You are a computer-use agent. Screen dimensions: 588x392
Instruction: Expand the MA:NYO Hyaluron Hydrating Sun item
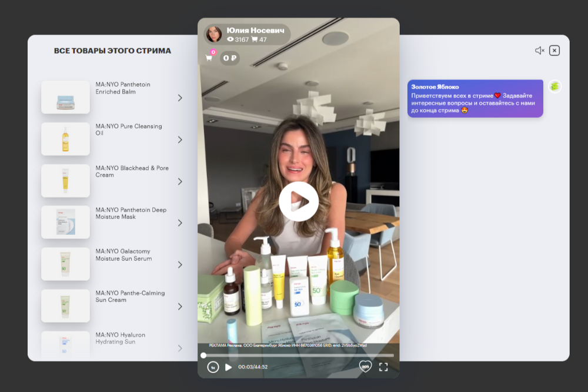click(x=180, y=348)
